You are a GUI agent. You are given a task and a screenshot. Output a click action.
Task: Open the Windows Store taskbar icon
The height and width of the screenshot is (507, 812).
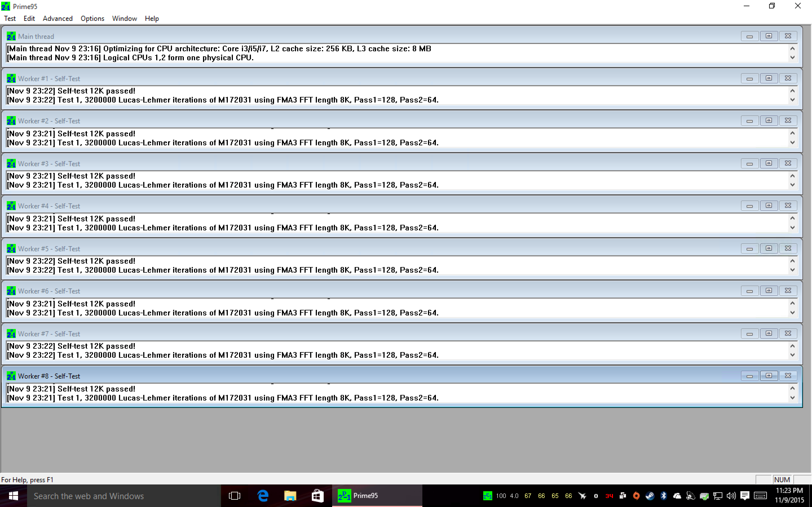click(x=317, y=496)
